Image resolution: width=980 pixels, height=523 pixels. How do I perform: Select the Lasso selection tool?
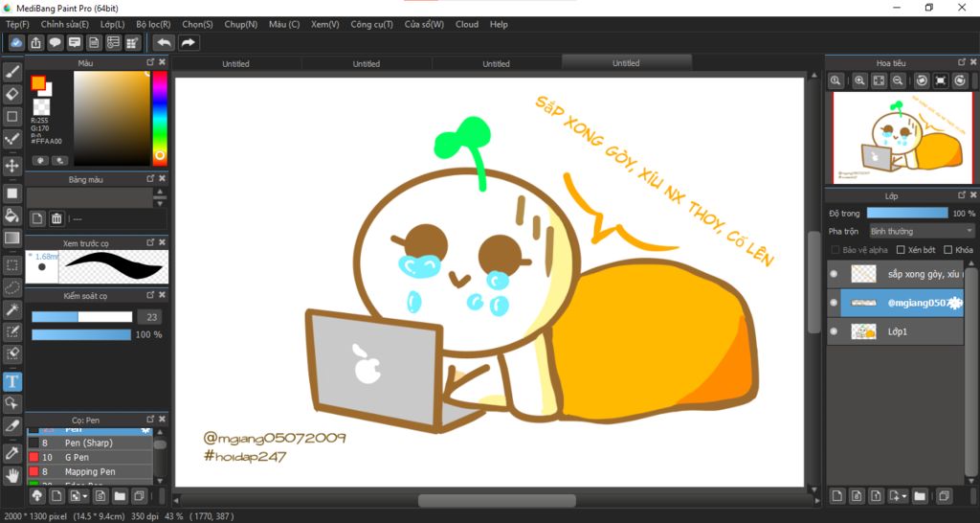pos(11,287)
